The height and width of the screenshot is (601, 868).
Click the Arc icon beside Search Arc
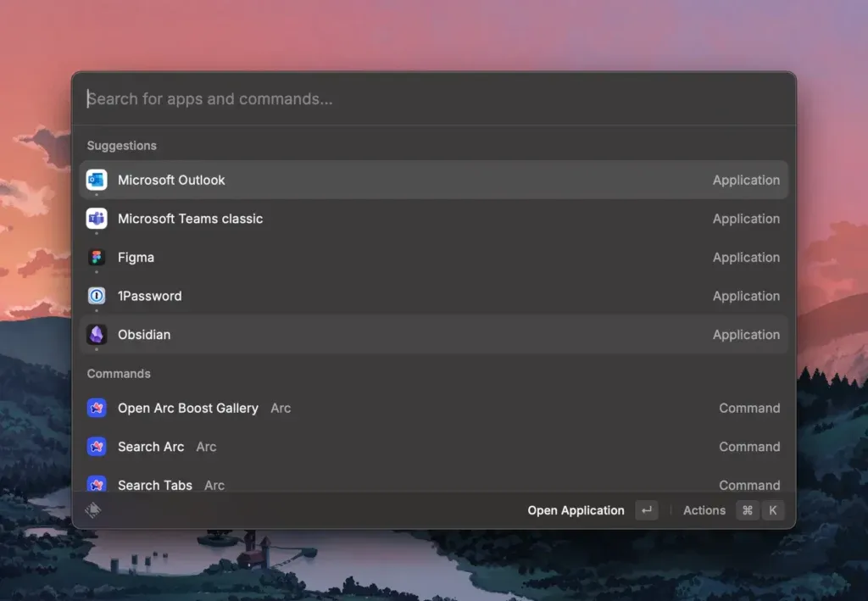point(97,447)
